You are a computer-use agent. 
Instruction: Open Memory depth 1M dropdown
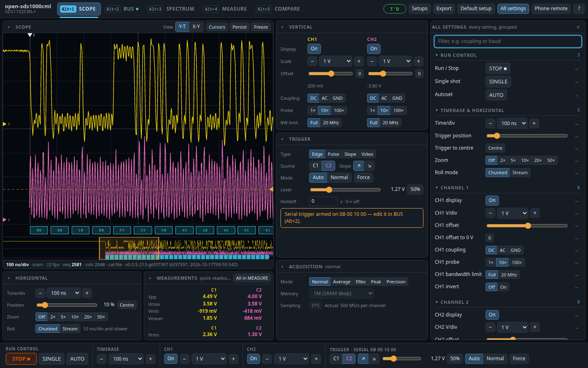click(342, 293)
